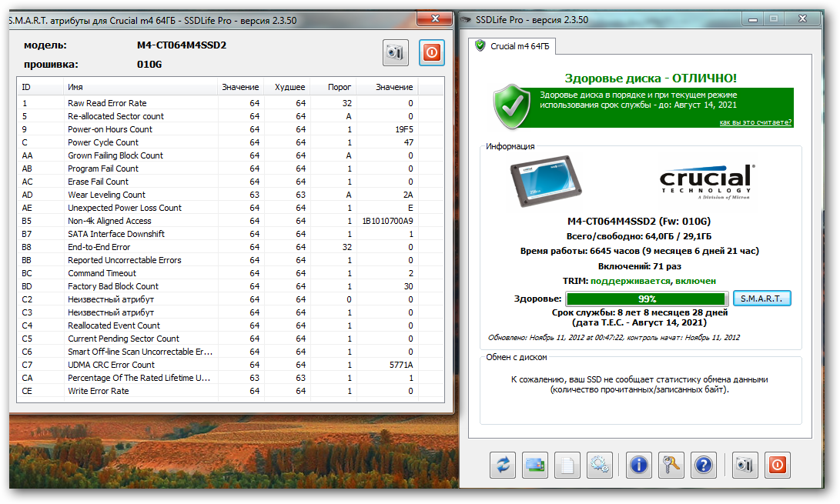
Task: Click camera icon in S.M.A.R.T. attributes window
Action: click(x=396, y=52)
